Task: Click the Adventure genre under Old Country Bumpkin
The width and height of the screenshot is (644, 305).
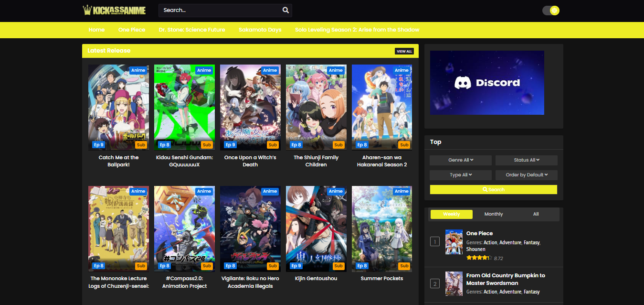Action: pos(510,292)
